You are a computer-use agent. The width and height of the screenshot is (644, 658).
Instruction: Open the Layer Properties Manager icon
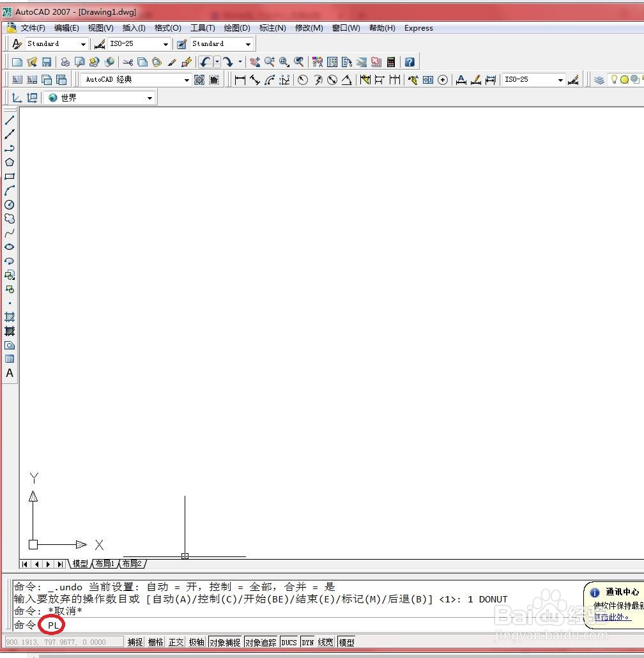coord(599,80)
